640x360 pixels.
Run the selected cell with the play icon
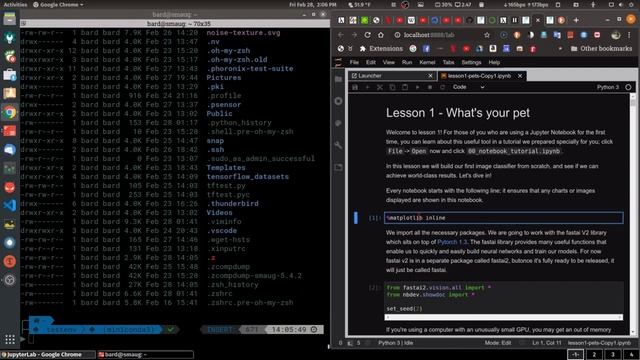point(417,87)
